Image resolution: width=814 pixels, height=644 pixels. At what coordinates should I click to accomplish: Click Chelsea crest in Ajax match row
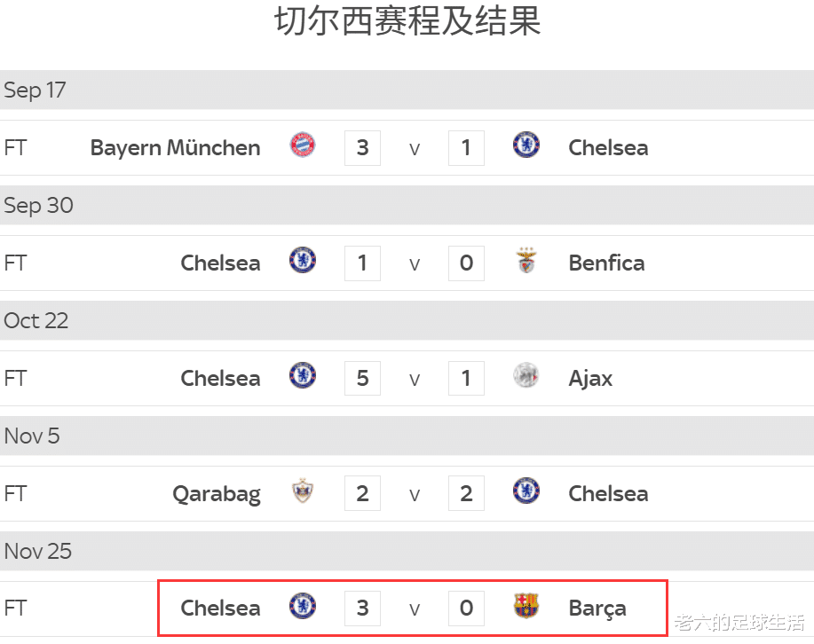pyautogui.click(x=303, y=376)
